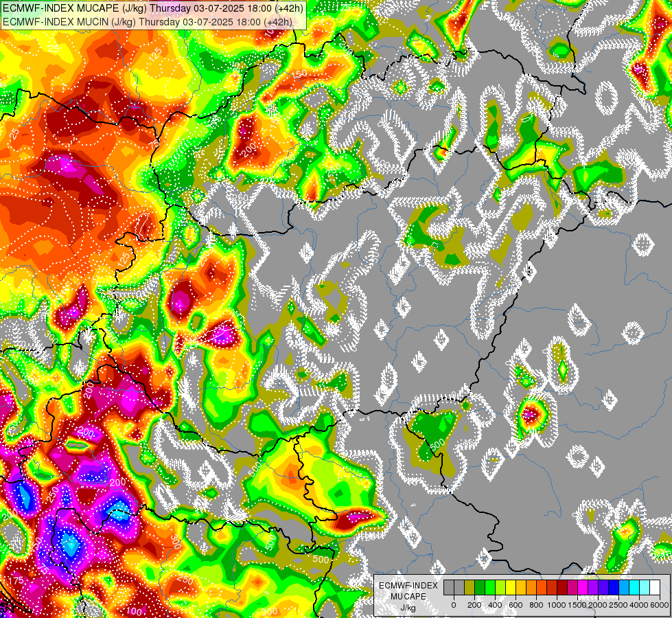Click the legend tick label 800
The width and height of the screenshot is (672, 618).
coord(536,605)
